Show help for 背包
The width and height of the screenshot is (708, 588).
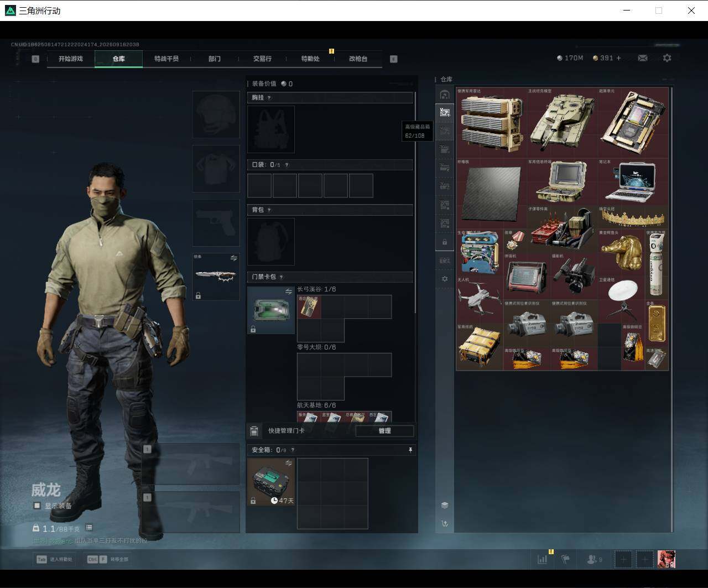[269, 210]
